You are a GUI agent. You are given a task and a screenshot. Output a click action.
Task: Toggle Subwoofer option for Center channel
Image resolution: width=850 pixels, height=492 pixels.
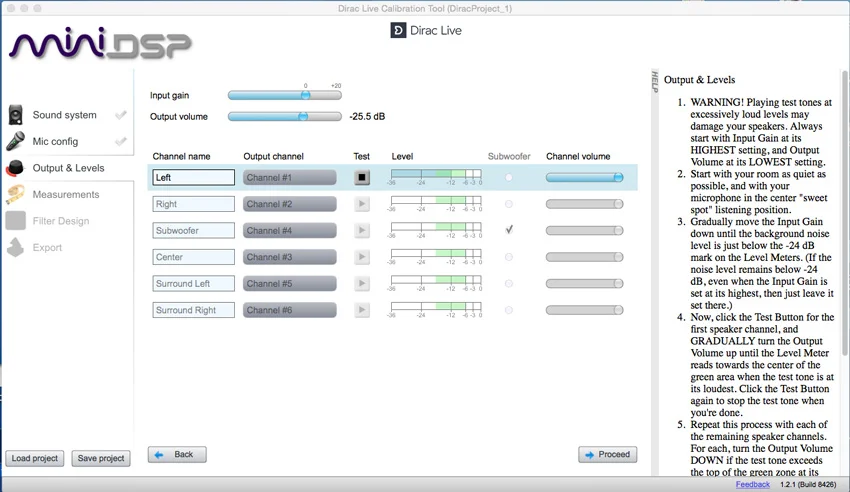tap(508, 257)
